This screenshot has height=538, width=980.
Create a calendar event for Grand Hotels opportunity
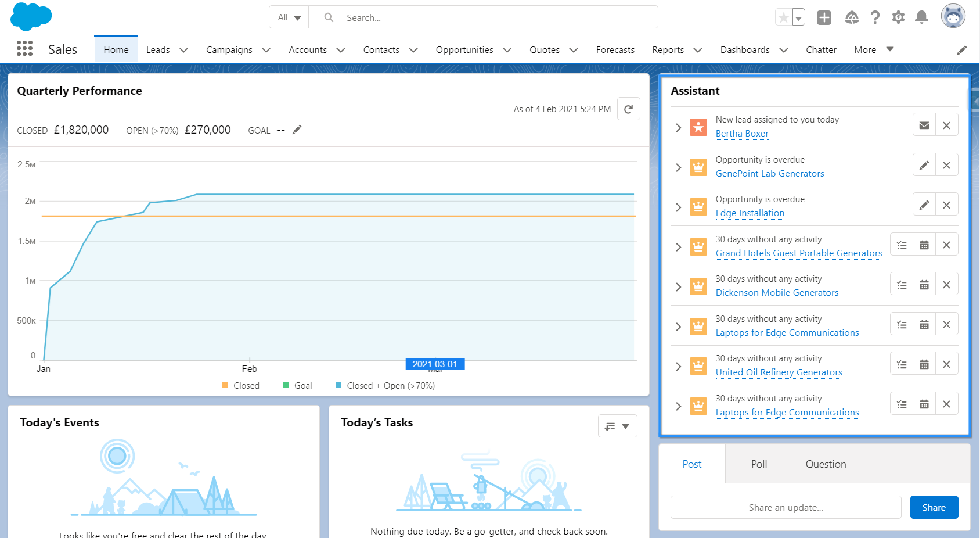(924, 245)
